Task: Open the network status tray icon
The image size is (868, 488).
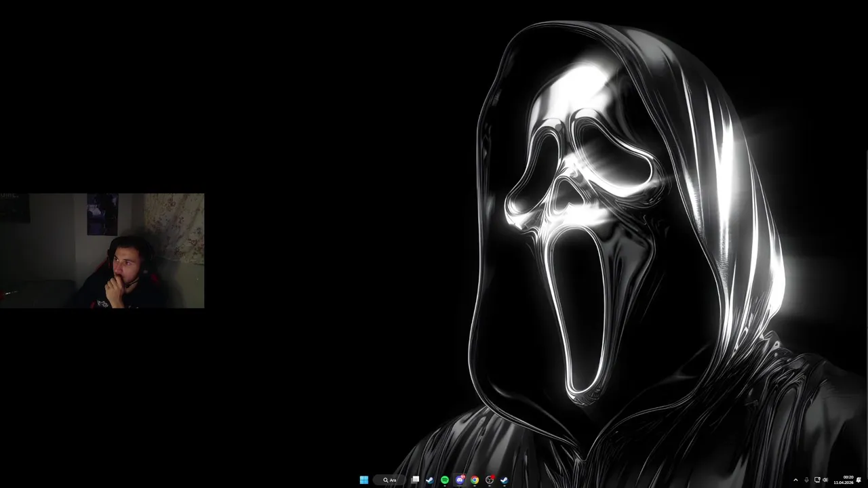Action: [x=817, y=480]
